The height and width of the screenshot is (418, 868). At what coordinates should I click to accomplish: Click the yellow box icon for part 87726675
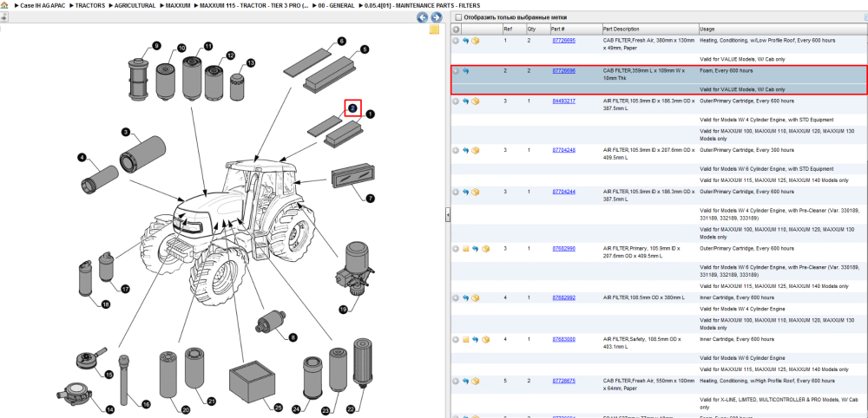click(476, 381)
